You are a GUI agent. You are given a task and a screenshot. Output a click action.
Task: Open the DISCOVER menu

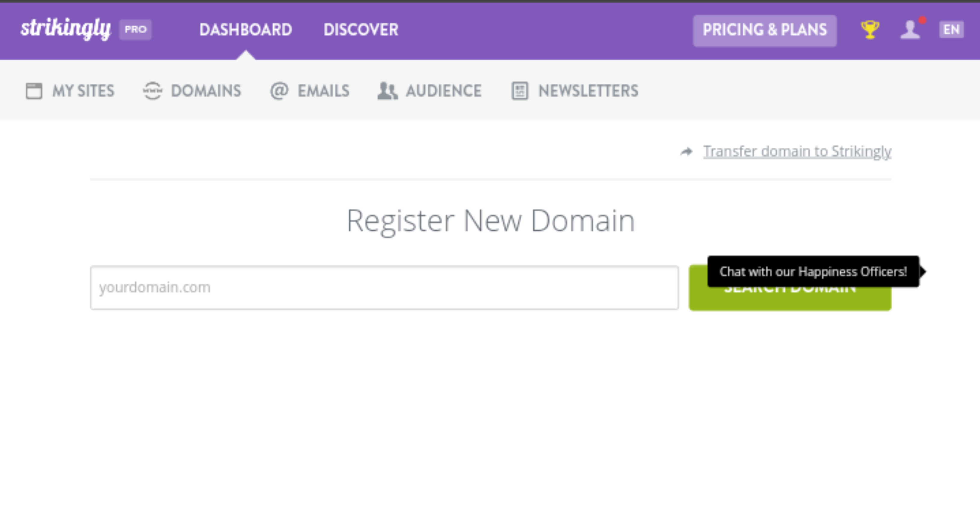(361, 30)
